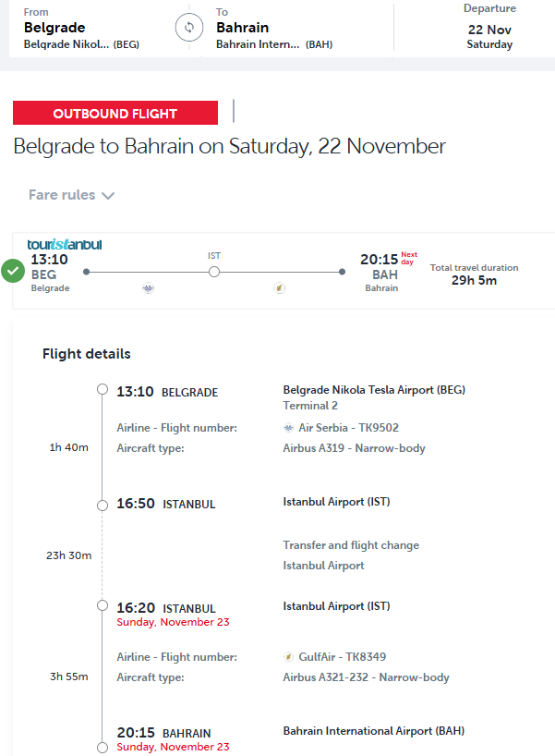555x756 pixels.
Task: Click the Air Serbia logo beside TK9502
Action: pyautogui.click(x=290, y=428)
